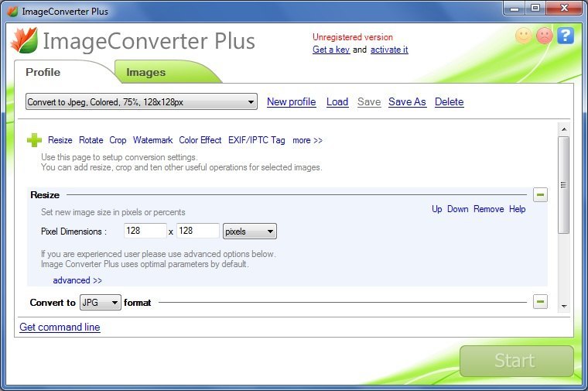
Task: Click the yellow happy smiley feedback icon
Action: [524, 36]
